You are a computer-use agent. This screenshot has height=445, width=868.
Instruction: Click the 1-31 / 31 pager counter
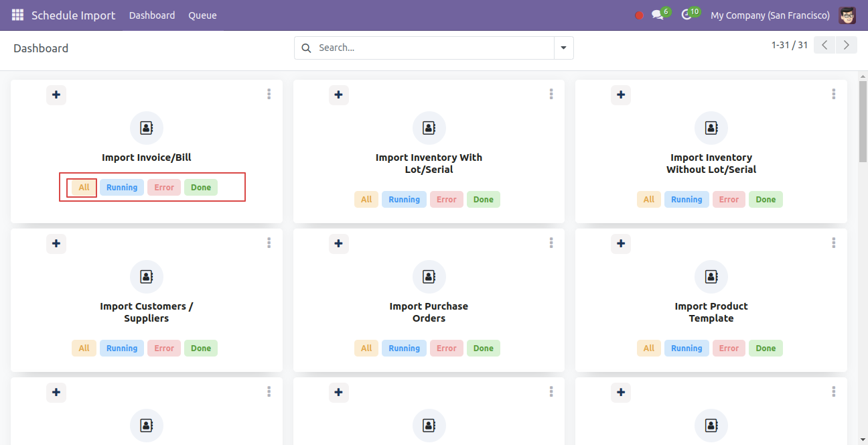pos(790,45)
